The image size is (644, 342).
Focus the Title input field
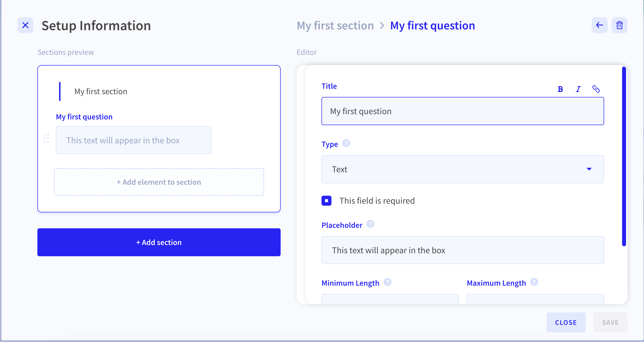463,111
